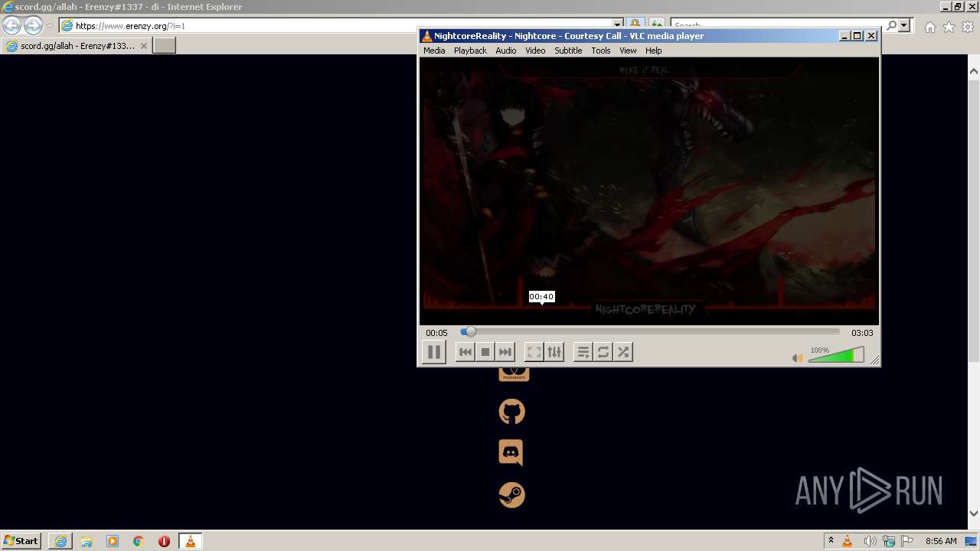Click total duration 03:03 label

[862, 333]
